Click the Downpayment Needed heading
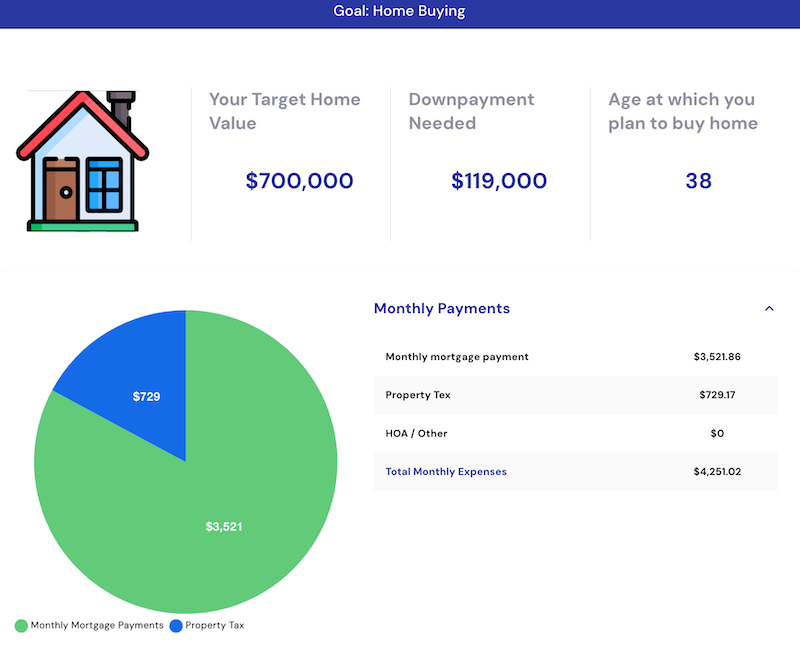Viewport: 800px width, 646px height. pyautogui.click(x=471, y=111)
